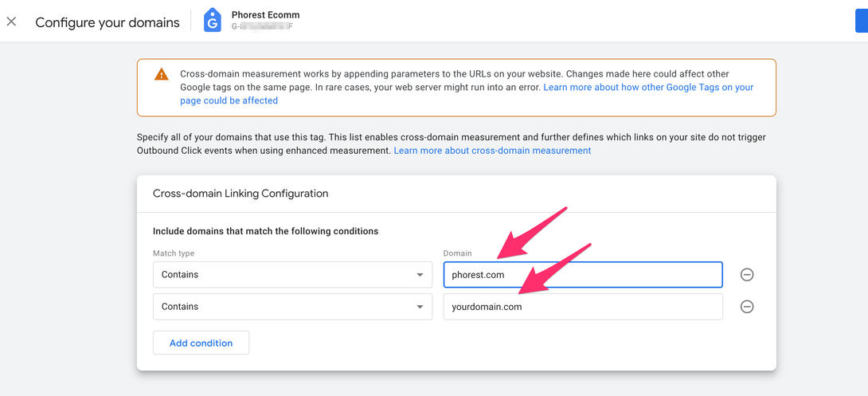This screenshot has width=868, height=396.
Task: Click the blue button at top right
Action: point(861,22)
